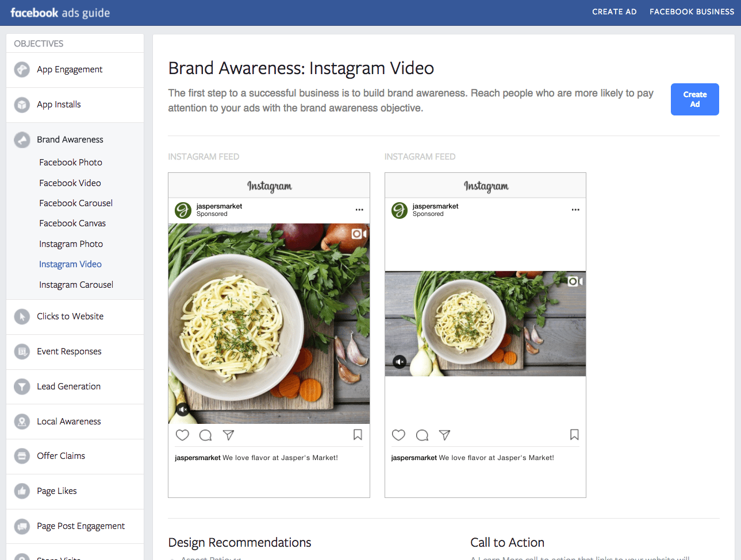Click the Design Recommendations heading

(240, 543)
